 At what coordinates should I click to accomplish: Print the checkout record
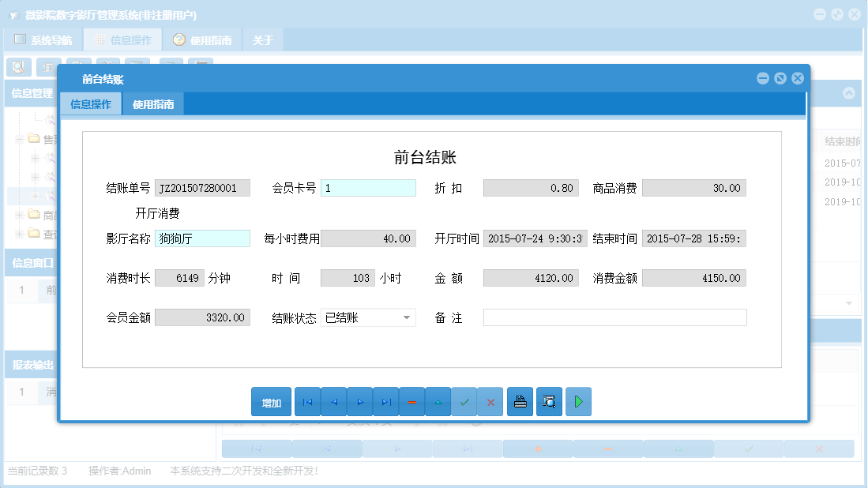tap(520, 401)
